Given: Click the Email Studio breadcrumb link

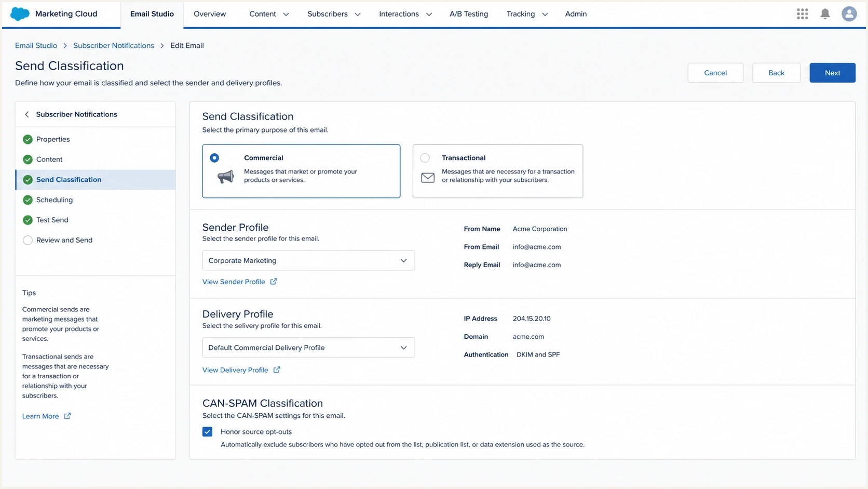Looking at the screenshot, I should [x=36, y=46].
